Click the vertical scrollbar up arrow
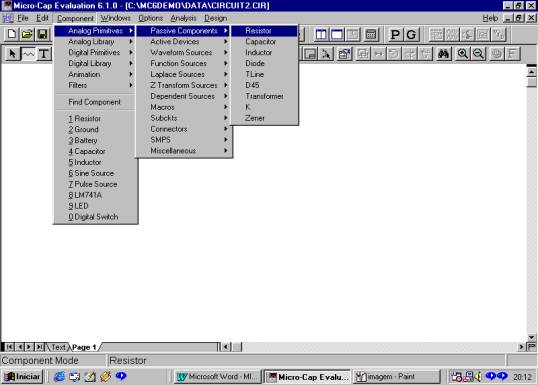This screenshot has height=385, width=538. pos(531,72)
